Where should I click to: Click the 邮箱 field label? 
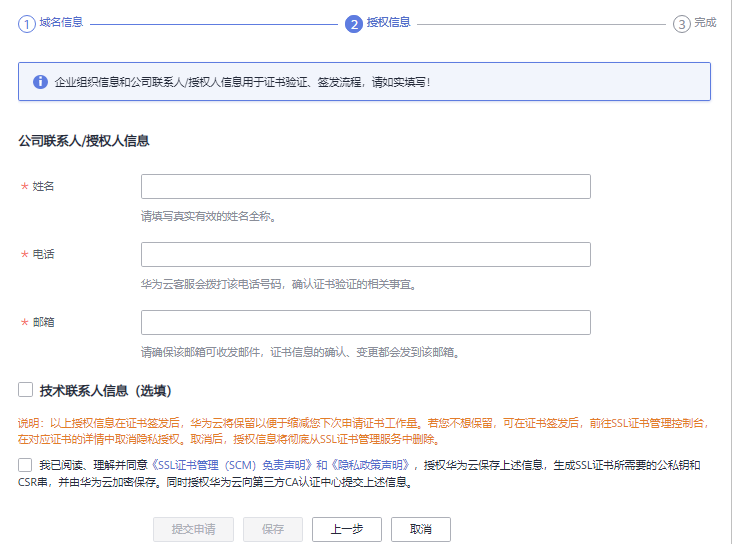point(43,322)
